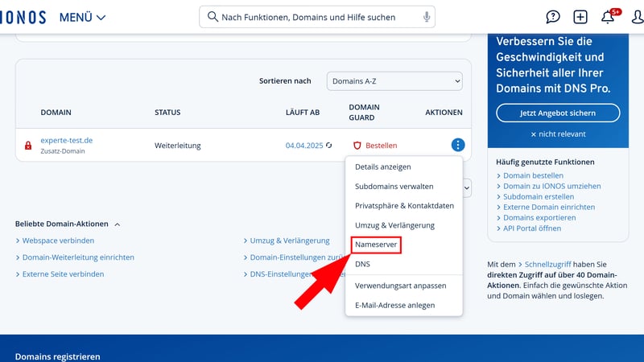Open the experte-test.de domain link
Viewport: 644px width, 362px height.
67,140
